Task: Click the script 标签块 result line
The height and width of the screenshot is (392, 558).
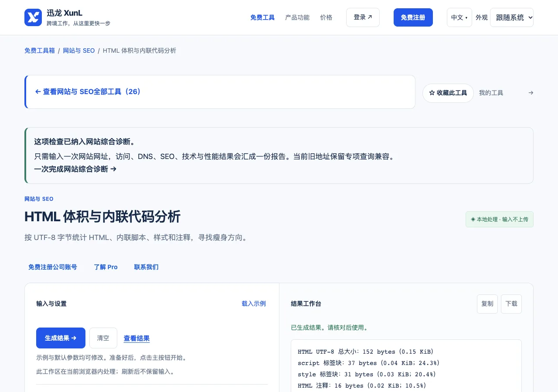Action: tap(369, 363)
